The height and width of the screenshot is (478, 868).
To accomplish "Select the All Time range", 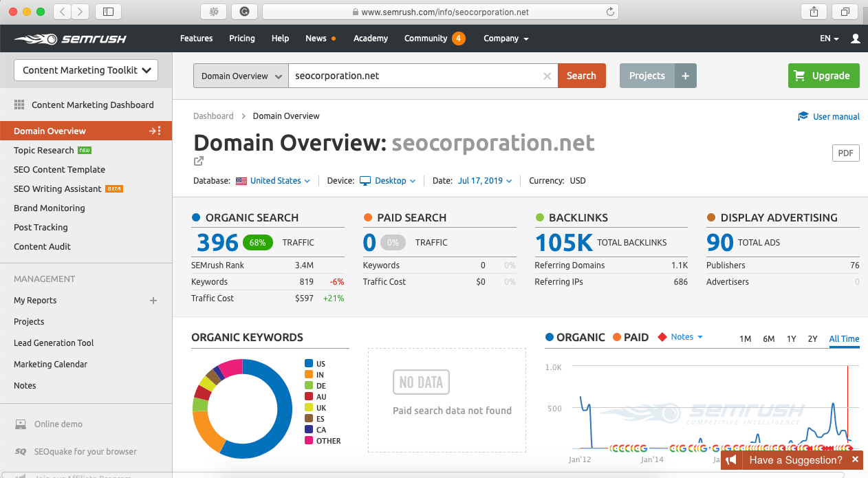I will point(844,339).
